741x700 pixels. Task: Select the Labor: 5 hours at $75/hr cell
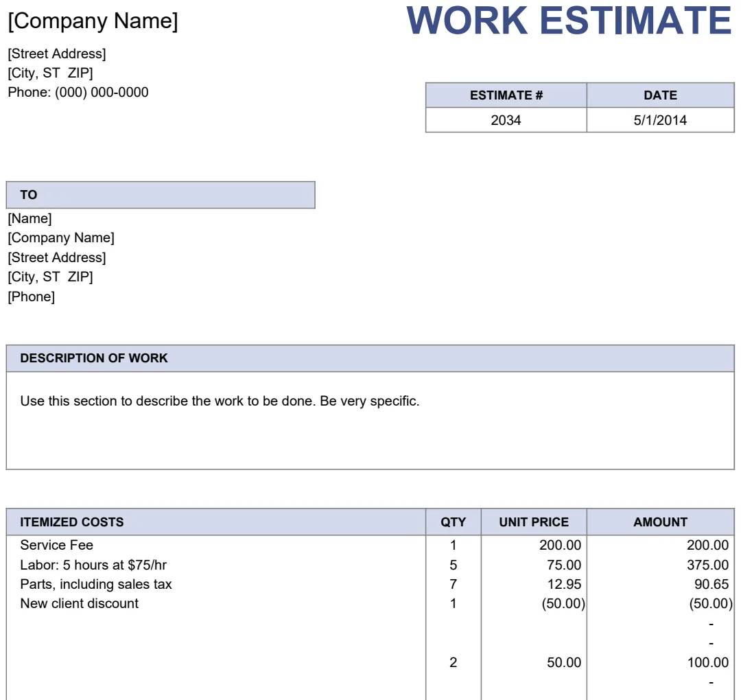pos(216,565)
